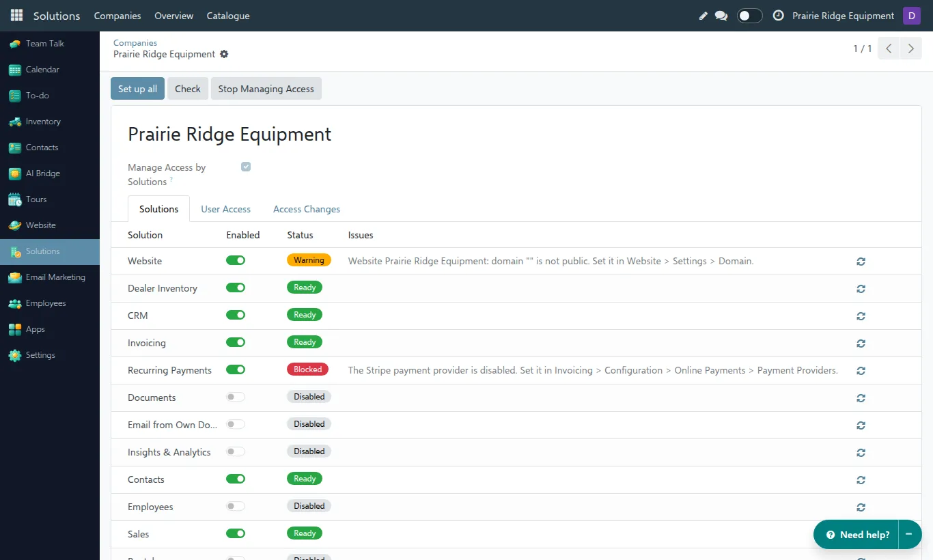Click the pencil edit icon in top bar
Image resolution: width=933 pixels, height=560 pixels.
[x=704, y=16]
